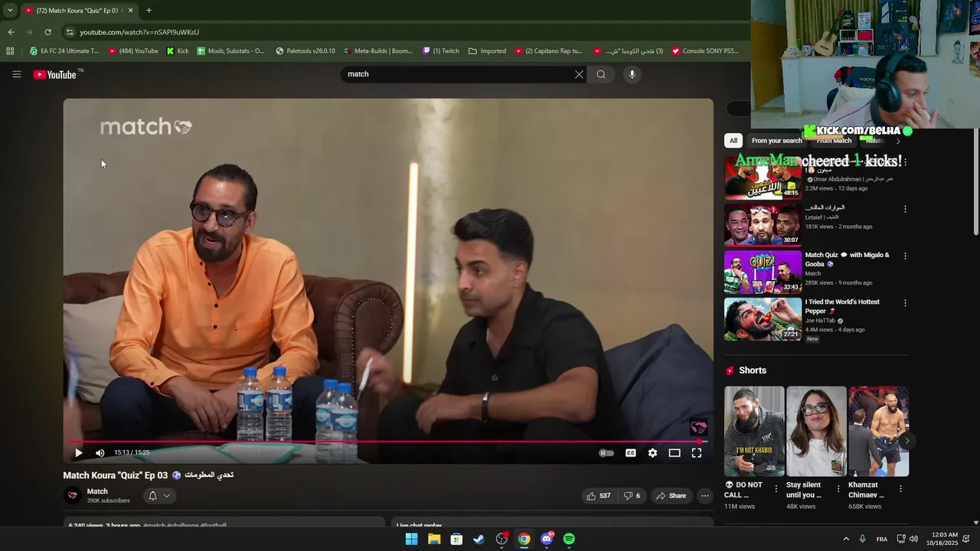Like the video with 537 likes
Screen dimensions: 980x551
tap(598, 496)
